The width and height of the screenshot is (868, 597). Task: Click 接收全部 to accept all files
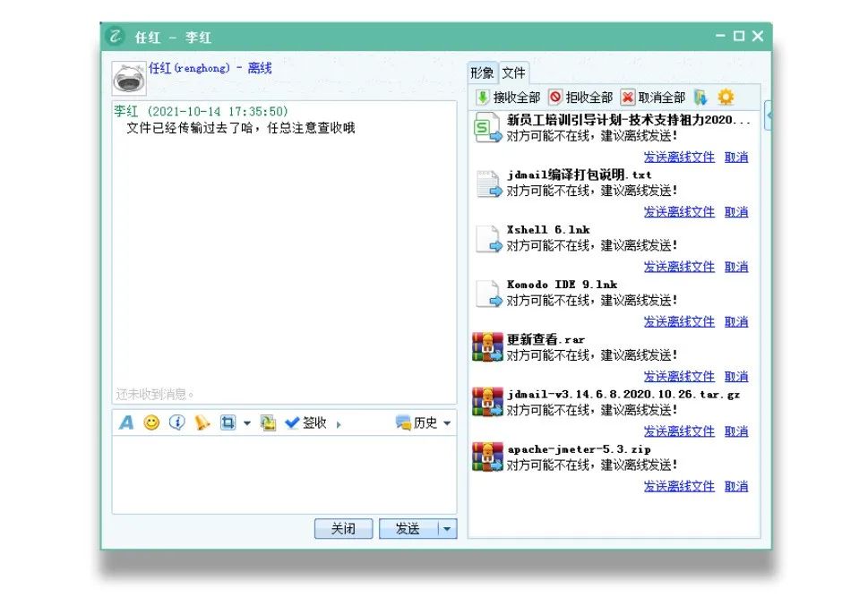coord(508,98)
